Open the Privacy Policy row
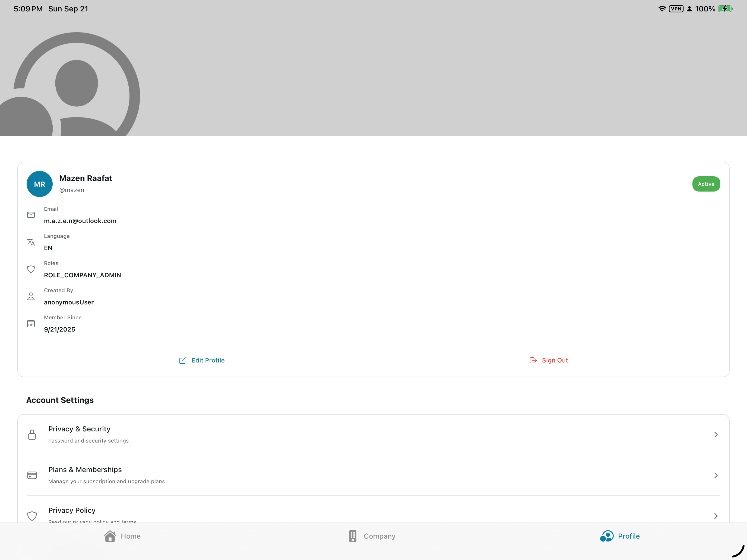 [373, 510]
